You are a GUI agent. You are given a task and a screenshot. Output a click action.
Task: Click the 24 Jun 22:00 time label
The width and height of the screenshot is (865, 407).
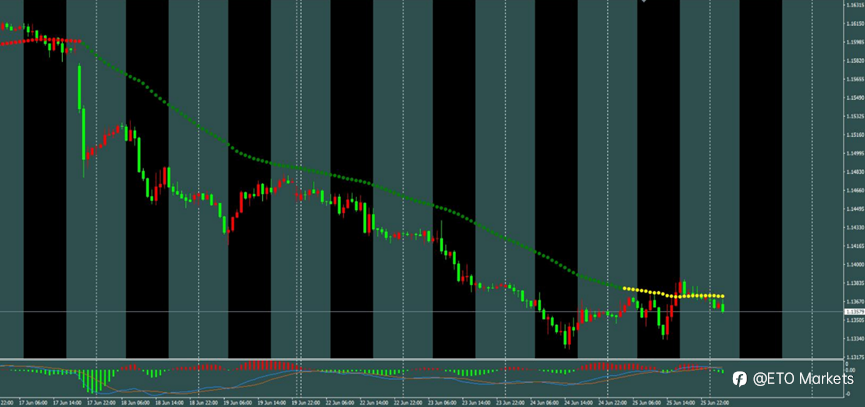coord(612,403)
